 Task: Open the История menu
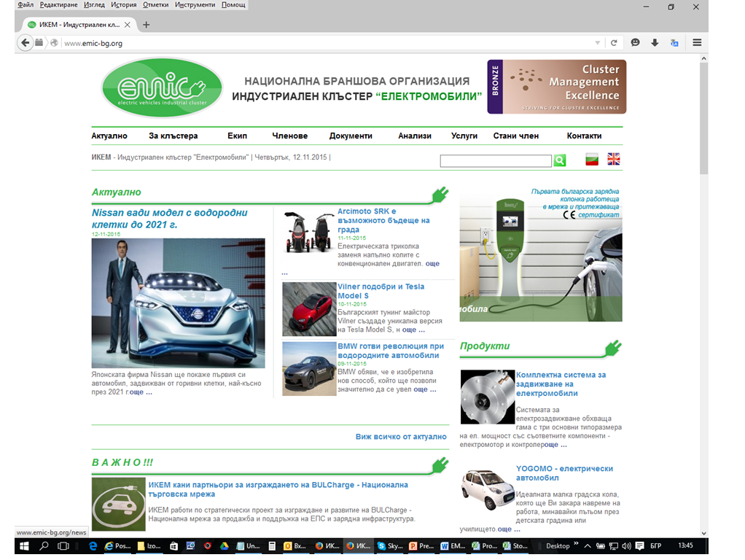tap(123, 5)
